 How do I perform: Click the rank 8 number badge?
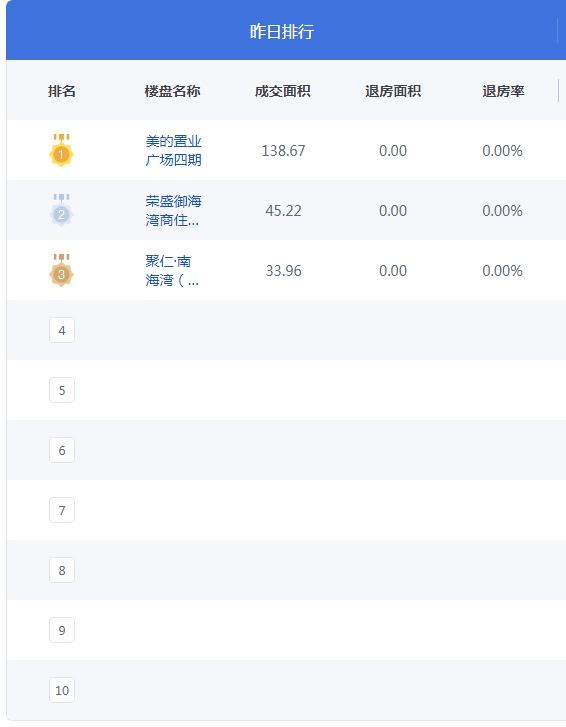62,570
